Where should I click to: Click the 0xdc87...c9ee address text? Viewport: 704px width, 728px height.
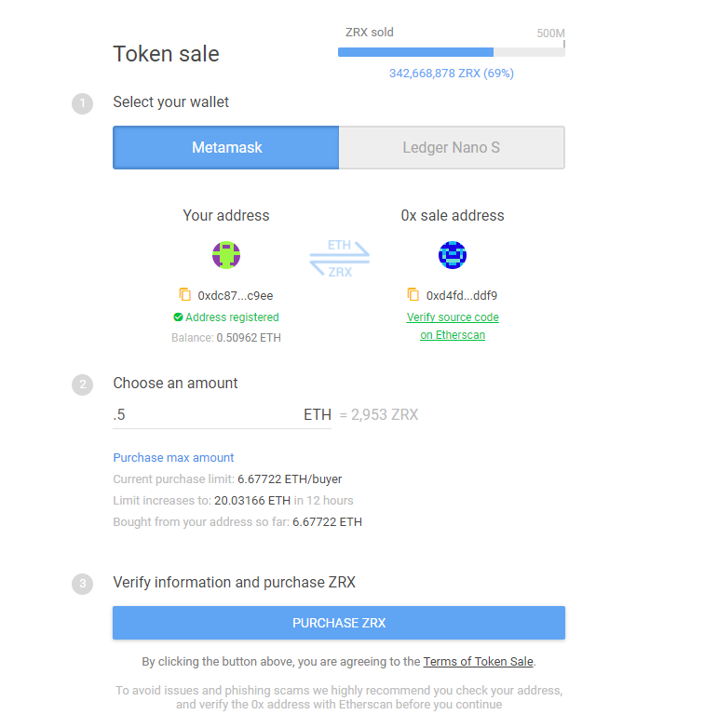[x=236, y=296]
